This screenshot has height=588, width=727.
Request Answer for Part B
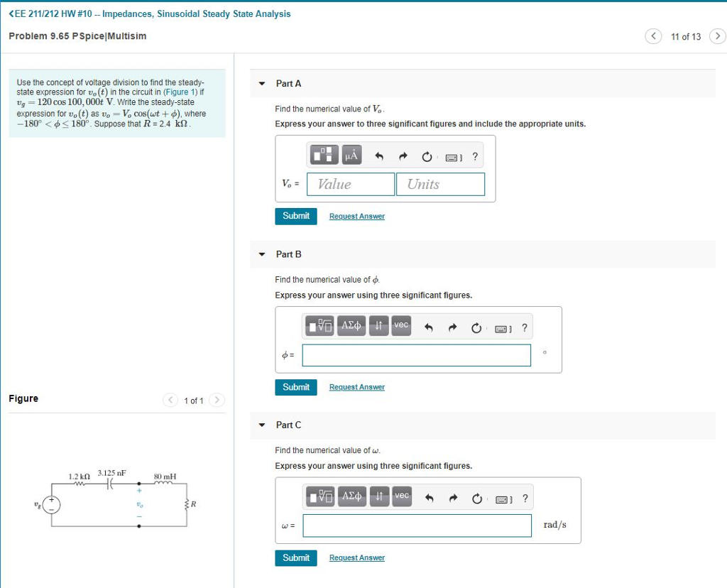(357, 387)
